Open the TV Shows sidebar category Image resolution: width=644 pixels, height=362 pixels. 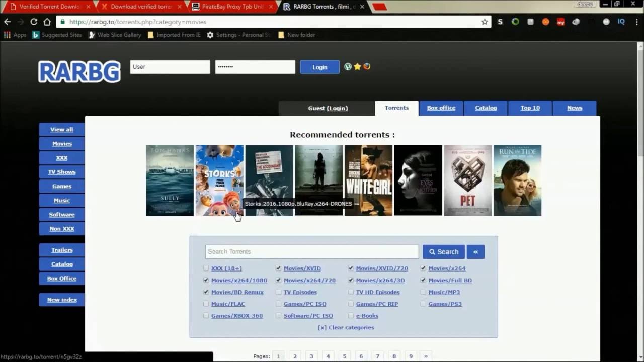tap(62, 172)
